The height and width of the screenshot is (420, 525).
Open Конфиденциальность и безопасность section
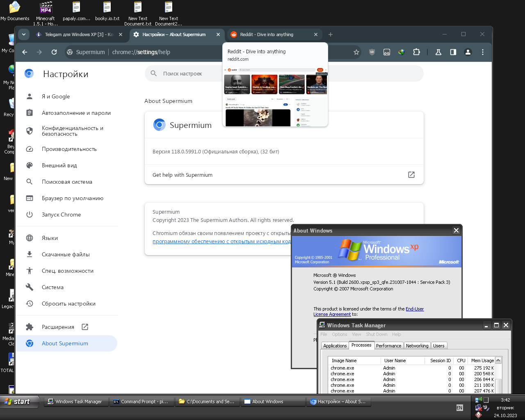click(66, 131)
